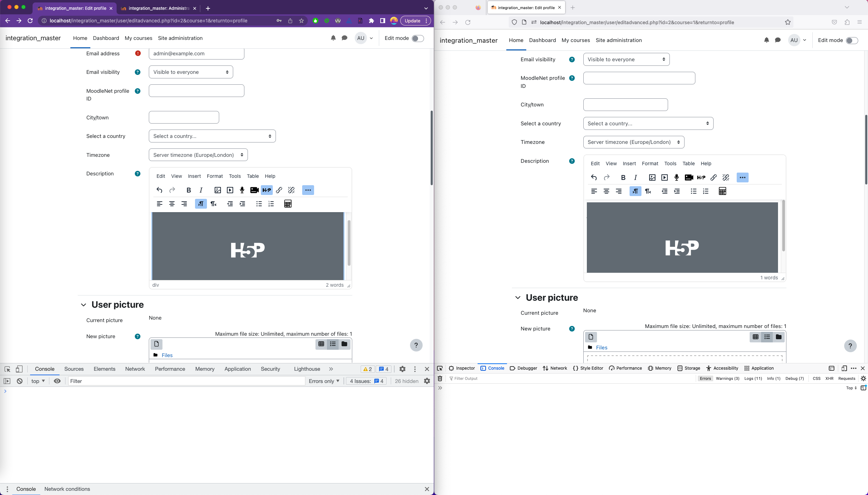The width and height of the screenshot is (868, 495).
Task: Click Undo icon in Firefox editor
Action: click(x=594, y=177)
